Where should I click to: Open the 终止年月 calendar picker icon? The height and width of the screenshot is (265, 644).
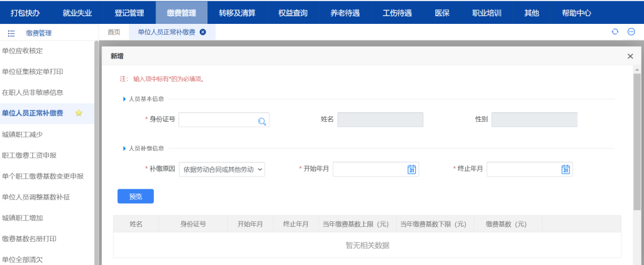pos(565,170)
